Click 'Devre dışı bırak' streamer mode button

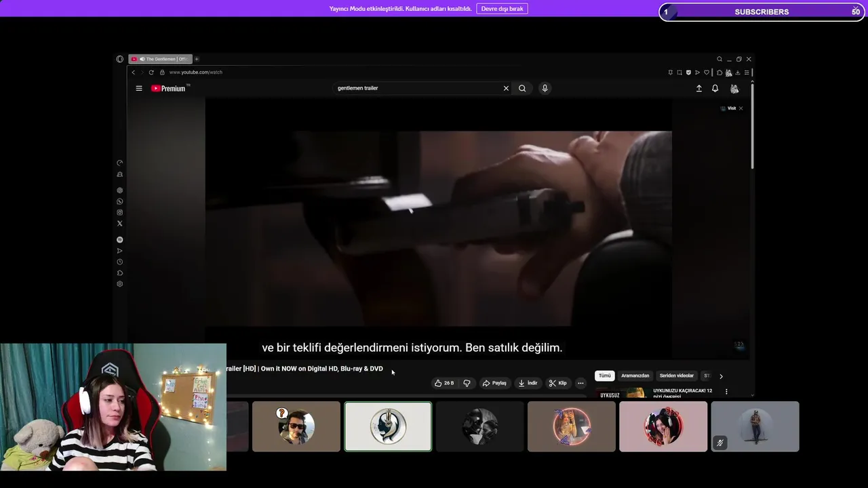pos(502,9)
